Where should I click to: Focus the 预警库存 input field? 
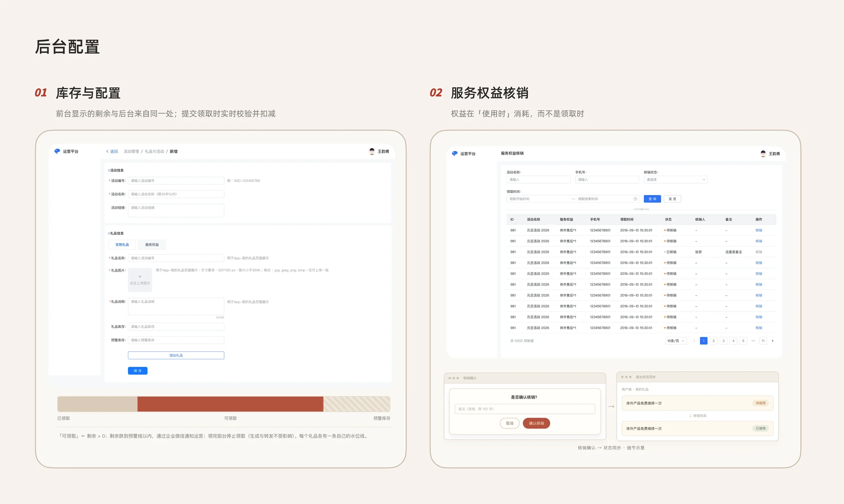tap(176, 340)
